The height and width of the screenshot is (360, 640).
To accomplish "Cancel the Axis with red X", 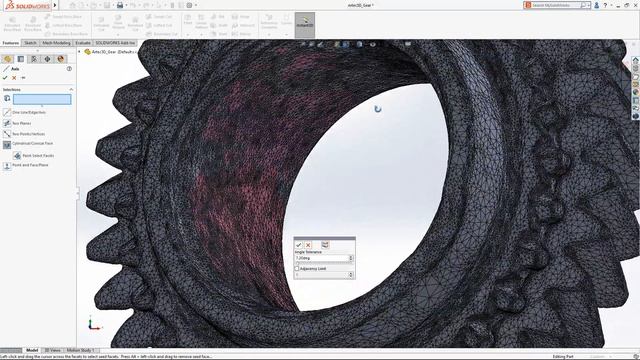I will tap(14, 78).
